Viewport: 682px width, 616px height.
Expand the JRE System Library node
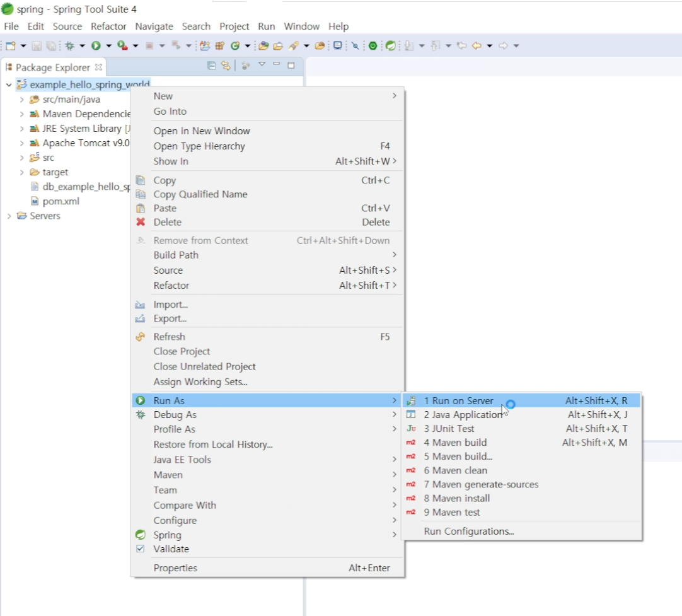[x=22, y=129]
